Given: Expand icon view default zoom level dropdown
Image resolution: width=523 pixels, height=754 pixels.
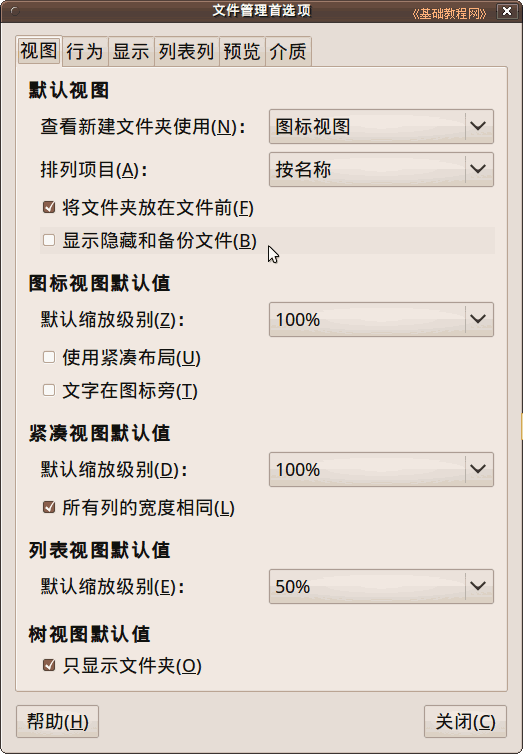Looking at the screenshot, I should [381, 319].
